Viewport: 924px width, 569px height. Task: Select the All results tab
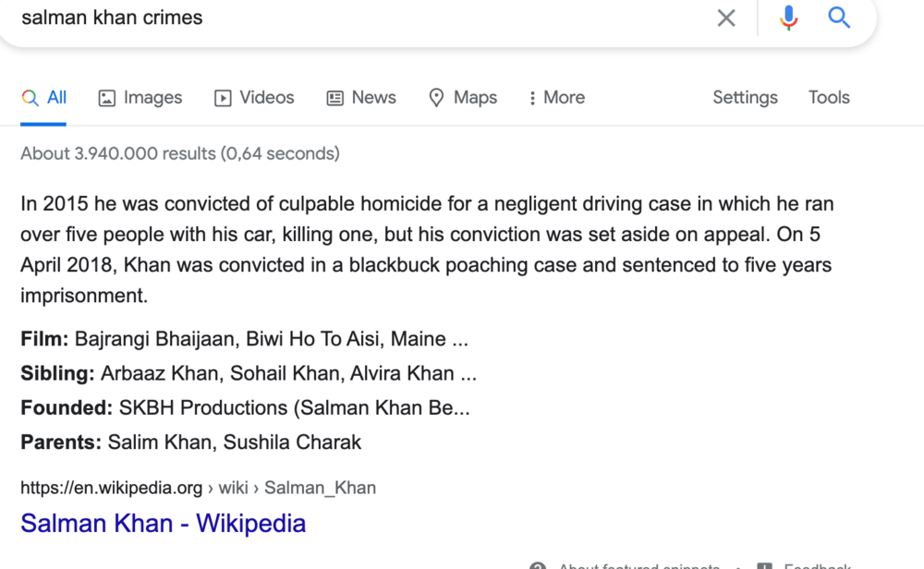tap(43, 98)
